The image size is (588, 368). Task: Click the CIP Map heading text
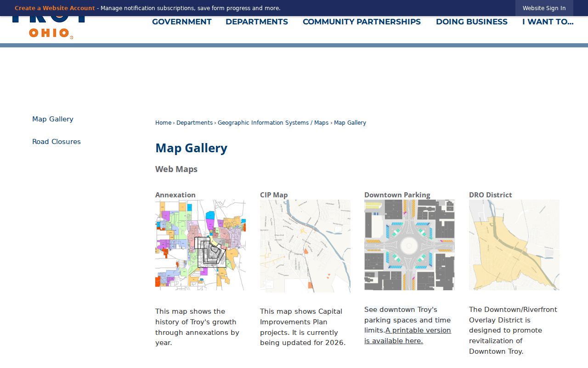click(x=274, y=195)
